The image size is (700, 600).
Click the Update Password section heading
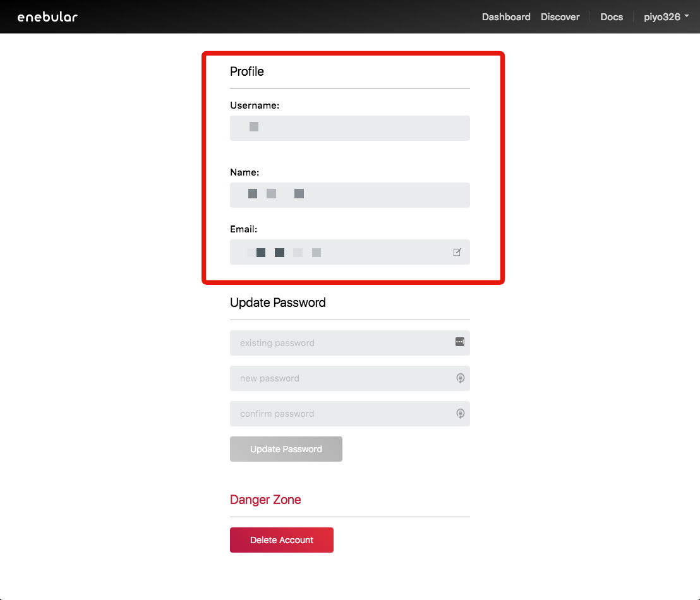click(x=278, y=303)
